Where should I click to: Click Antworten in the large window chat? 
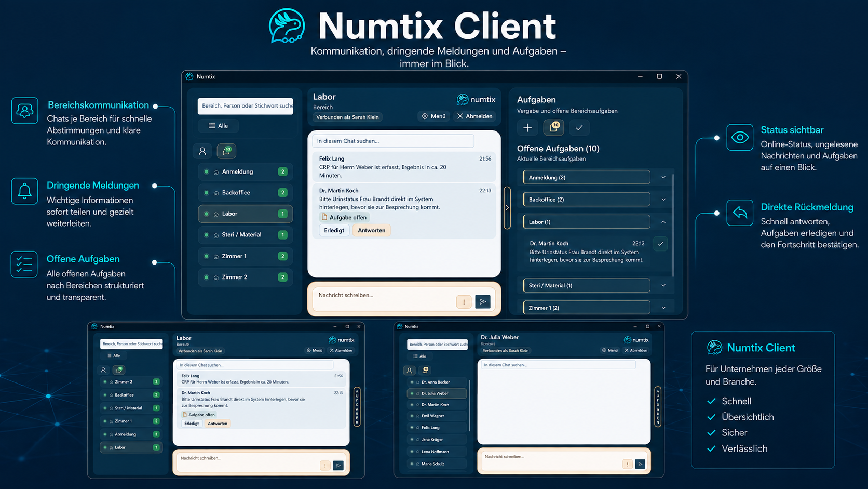pos(372,230)
